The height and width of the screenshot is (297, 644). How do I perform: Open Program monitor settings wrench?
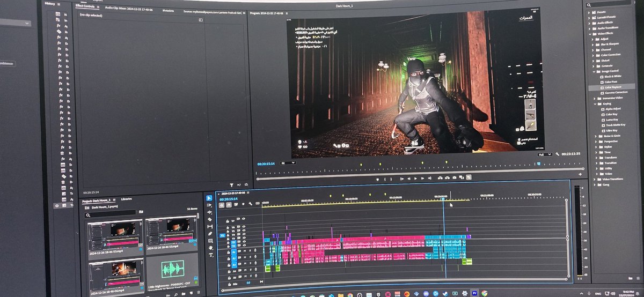coord(557,154)
